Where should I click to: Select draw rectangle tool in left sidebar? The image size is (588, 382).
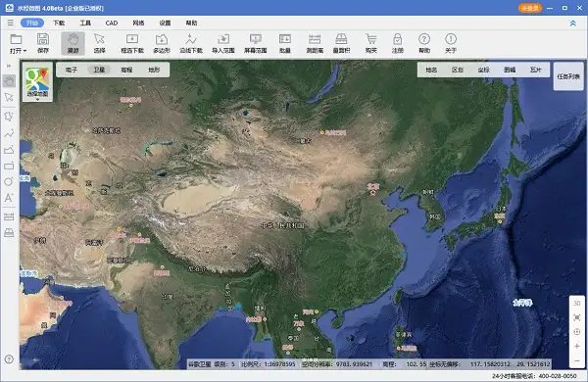[x=9, y=166]
